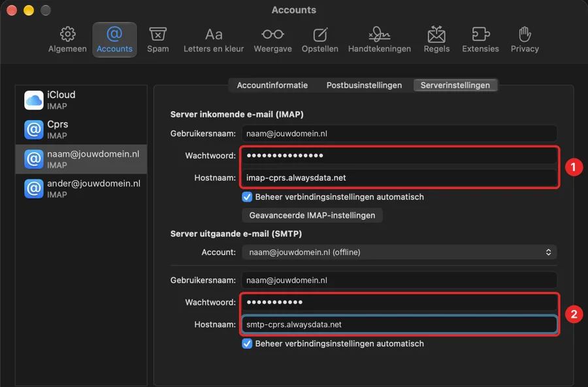Click the SMTP Wachtwoord field
588x387 pixels.
click(x=399, y=302)
